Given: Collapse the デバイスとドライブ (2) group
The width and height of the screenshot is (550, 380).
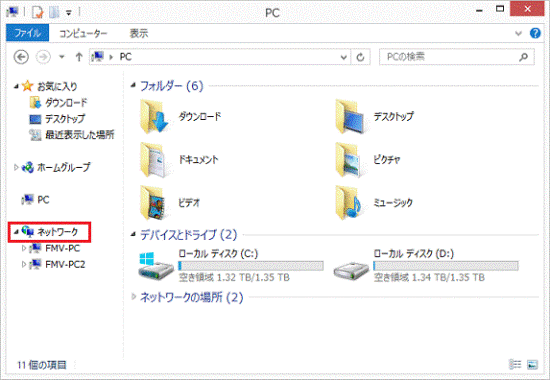Looking at the screenshot, I should pos(133,234).
